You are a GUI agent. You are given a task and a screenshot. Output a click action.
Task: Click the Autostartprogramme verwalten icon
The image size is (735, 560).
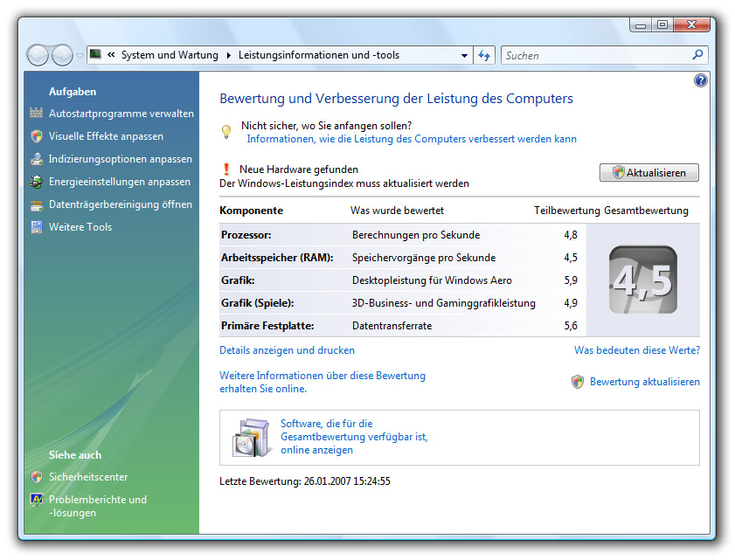coord(36,114)
